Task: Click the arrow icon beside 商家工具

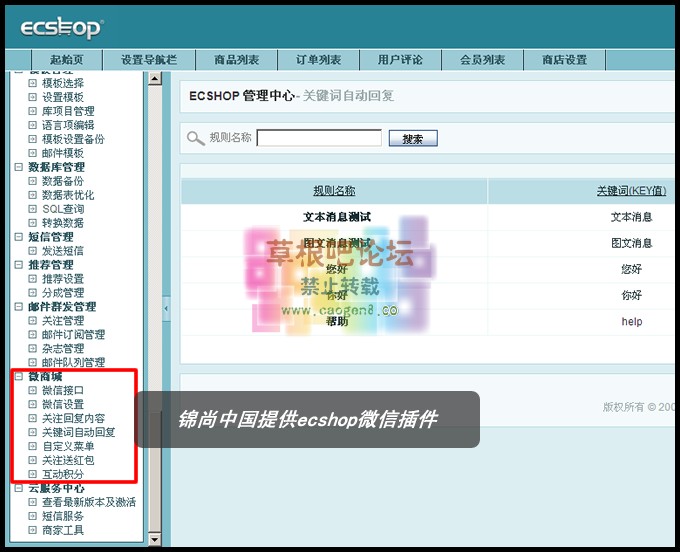Action: (33, 530)
